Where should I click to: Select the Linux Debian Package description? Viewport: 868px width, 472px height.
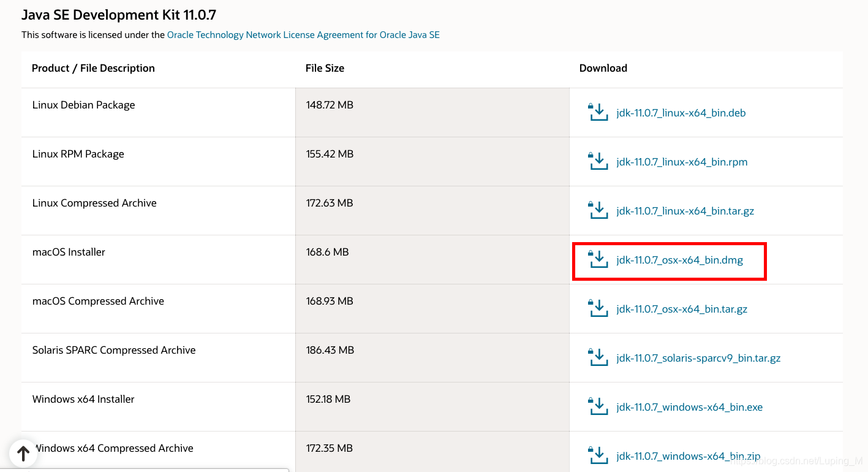pyautogui.click(x=83, y=105)
